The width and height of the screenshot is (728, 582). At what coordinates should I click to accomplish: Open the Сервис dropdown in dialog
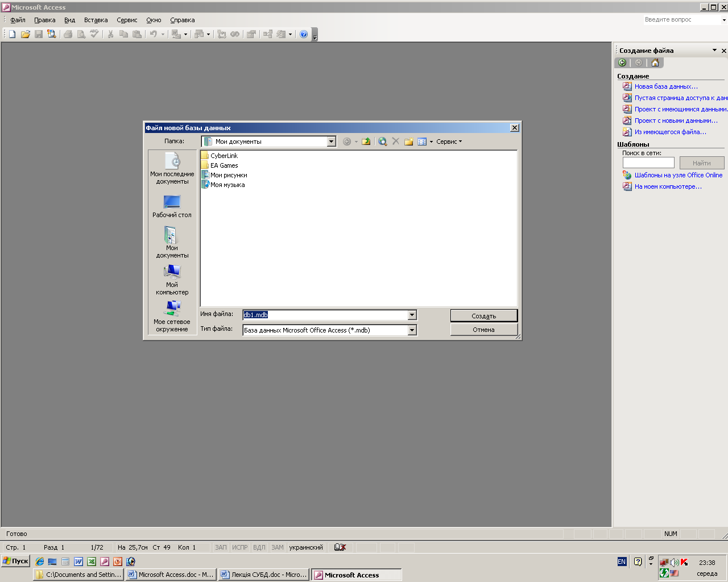449,142
